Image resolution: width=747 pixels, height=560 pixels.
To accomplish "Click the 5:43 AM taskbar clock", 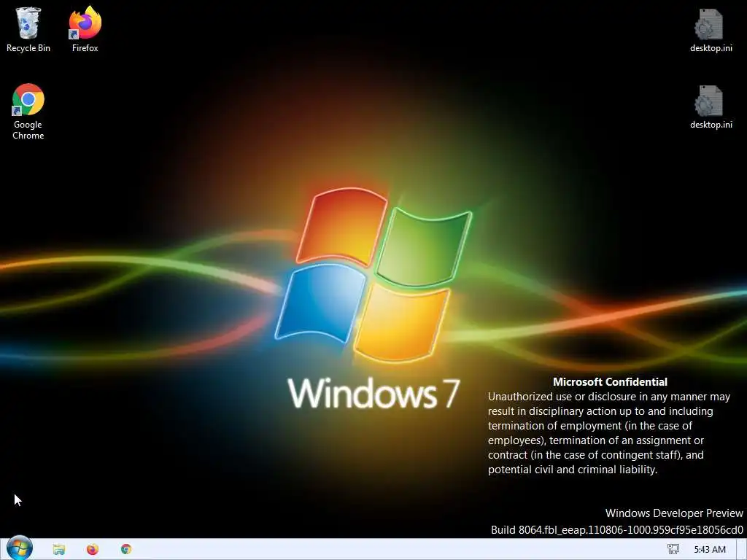I will 710,549.
